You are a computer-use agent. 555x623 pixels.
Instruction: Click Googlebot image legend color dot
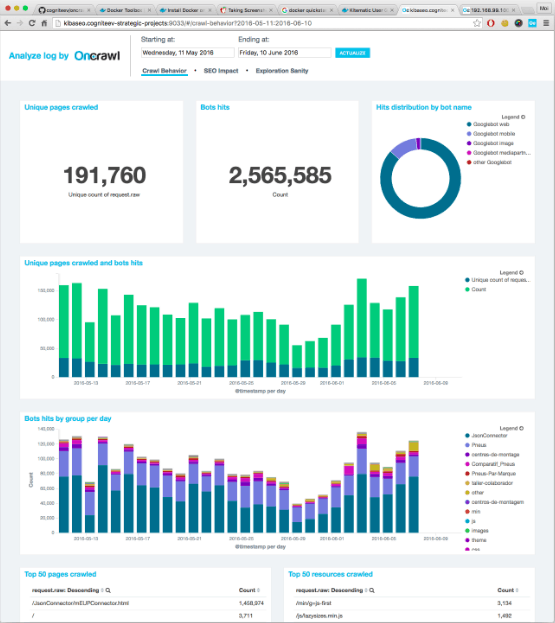469,143
